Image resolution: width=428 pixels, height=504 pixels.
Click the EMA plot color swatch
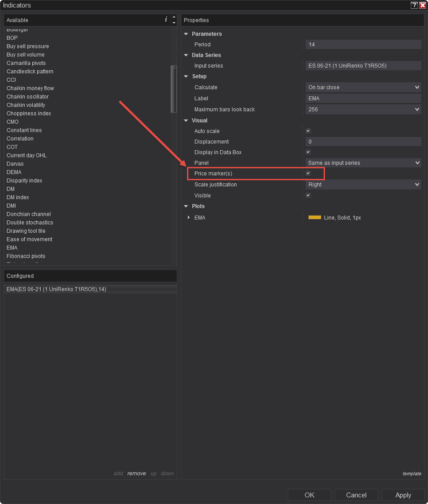[314, 217]
